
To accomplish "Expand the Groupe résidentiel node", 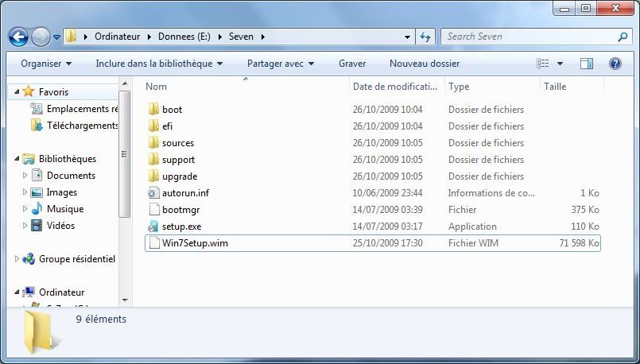I will click(17, 259).
